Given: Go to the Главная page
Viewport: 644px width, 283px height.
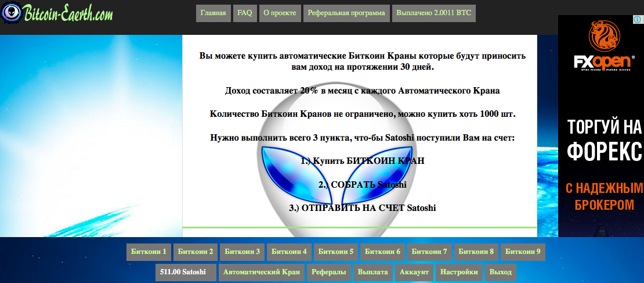Looking at the screenshot, I should click(x=213, y=13).
